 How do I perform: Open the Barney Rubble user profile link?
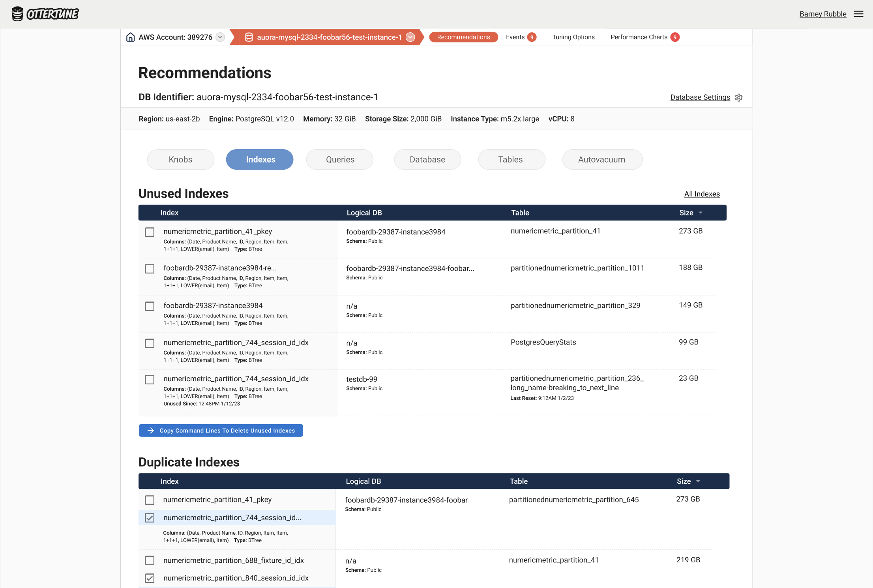pos(822,14)
